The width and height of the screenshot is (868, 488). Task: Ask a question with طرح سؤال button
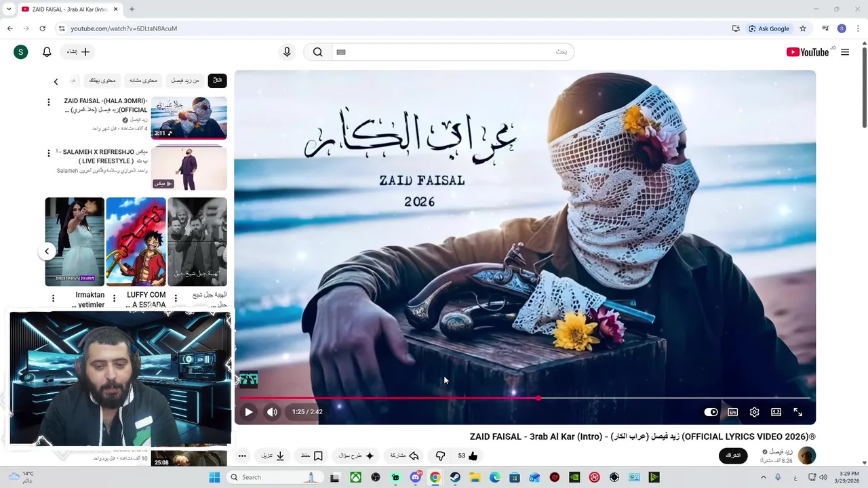pos(357,455)
